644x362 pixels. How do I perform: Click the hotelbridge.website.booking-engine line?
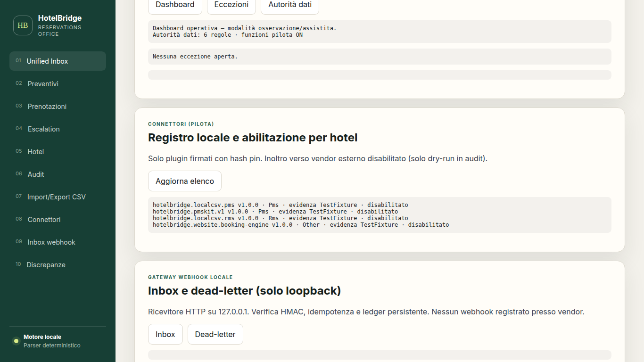pos(301,225)
